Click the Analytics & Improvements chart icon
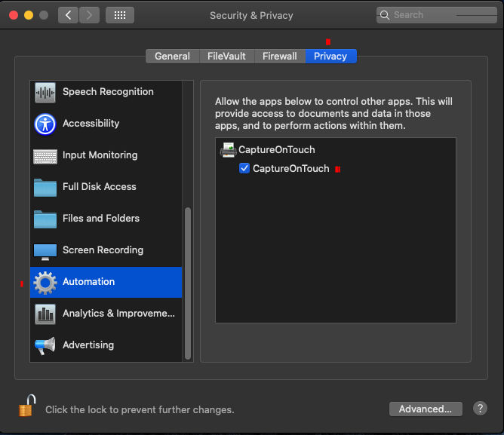Screen dimensions: 504x435 pos(45,314)
